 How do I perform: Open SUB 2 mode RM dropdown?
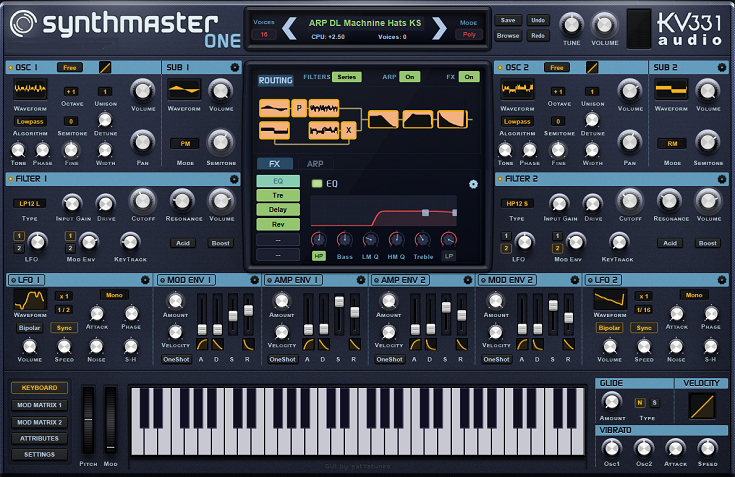[672, 144]
